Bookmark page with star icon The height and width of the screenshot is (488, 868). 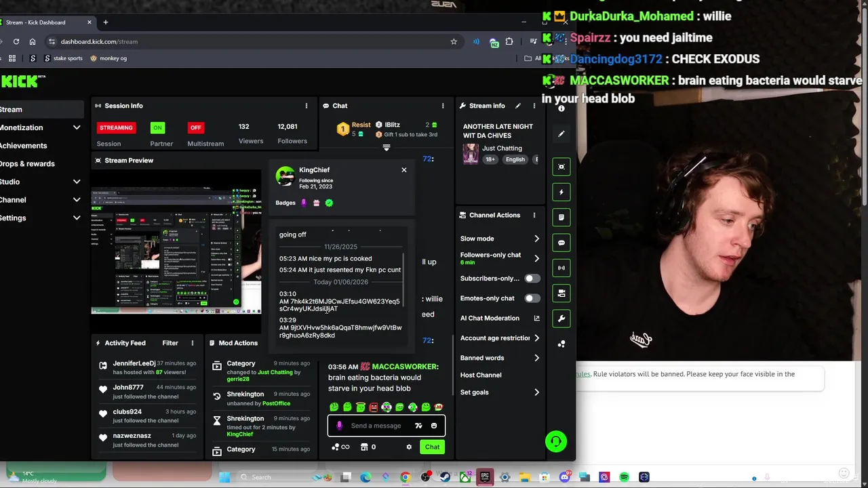click(454, 41)
